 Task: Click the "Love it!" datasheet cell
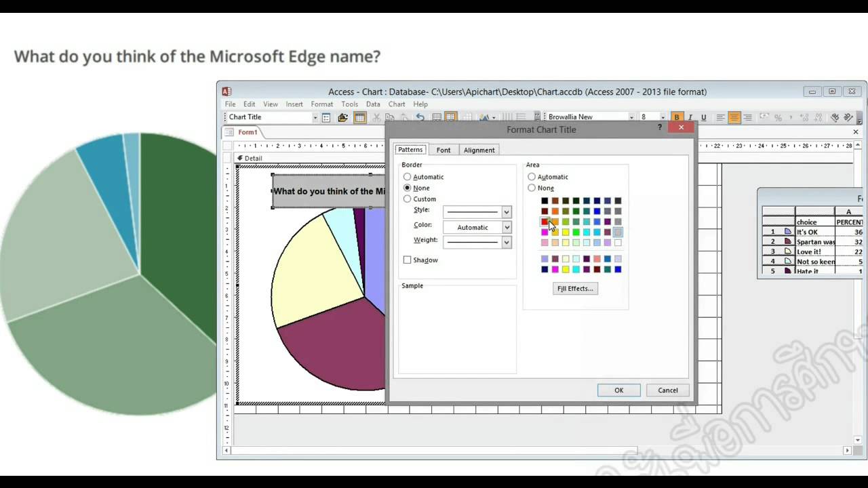(x=815, y=251)
